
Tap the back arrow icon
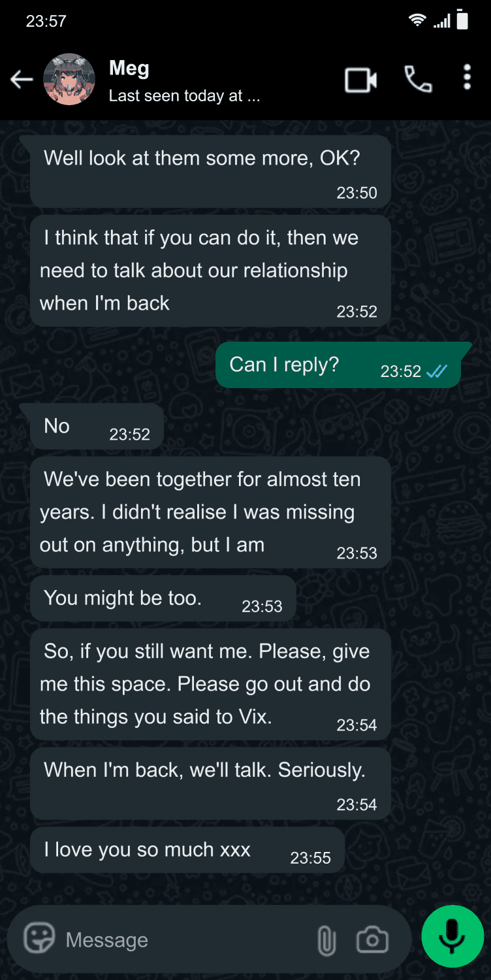tap(22, 80)
